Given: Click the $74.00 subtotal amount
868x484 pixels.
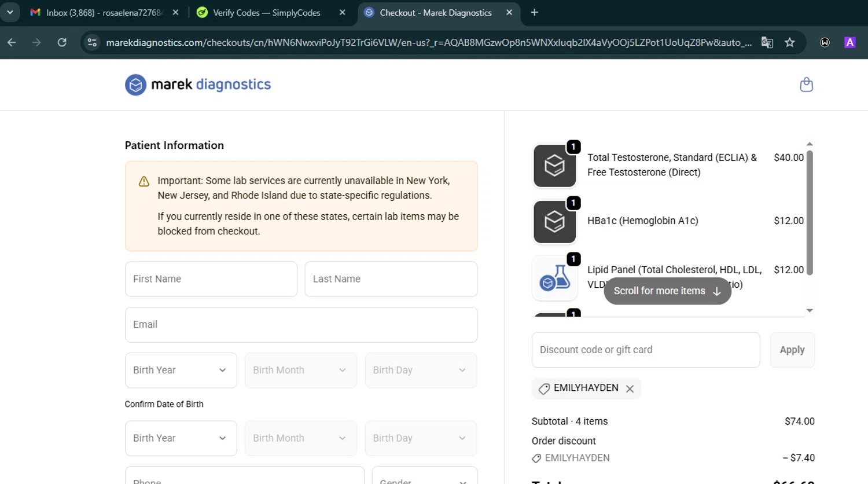Looking at the screenshot, I should [x=800, y=421].
